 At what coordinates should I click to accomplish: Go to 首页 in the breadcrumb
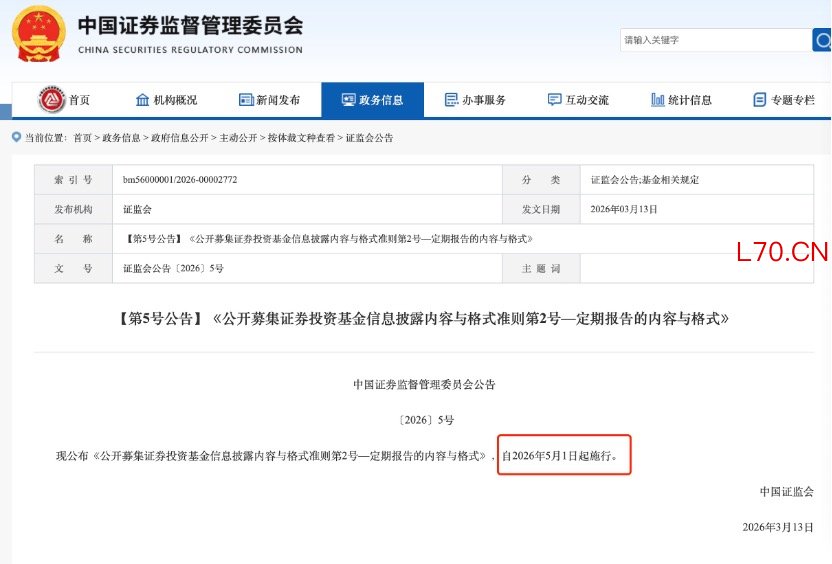pyautogui.click(x=82, y=138)
